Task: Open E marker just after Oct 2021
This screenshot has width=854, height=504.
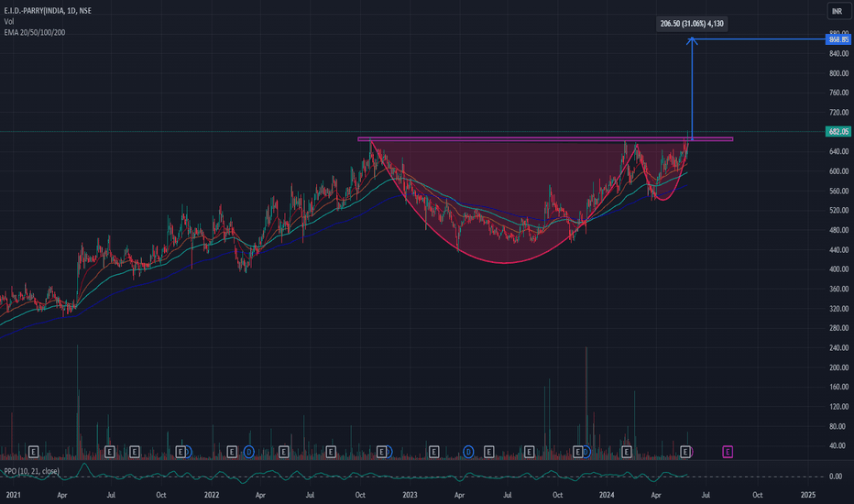Action: point(181,452)
